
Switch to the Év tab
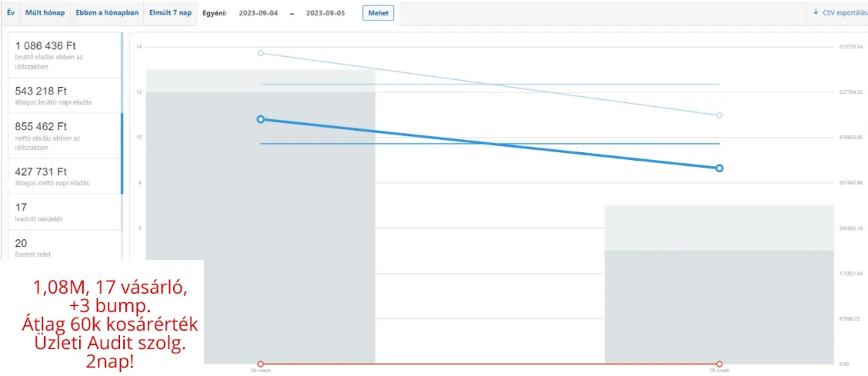pyautogui.click(x=10, y=13)
